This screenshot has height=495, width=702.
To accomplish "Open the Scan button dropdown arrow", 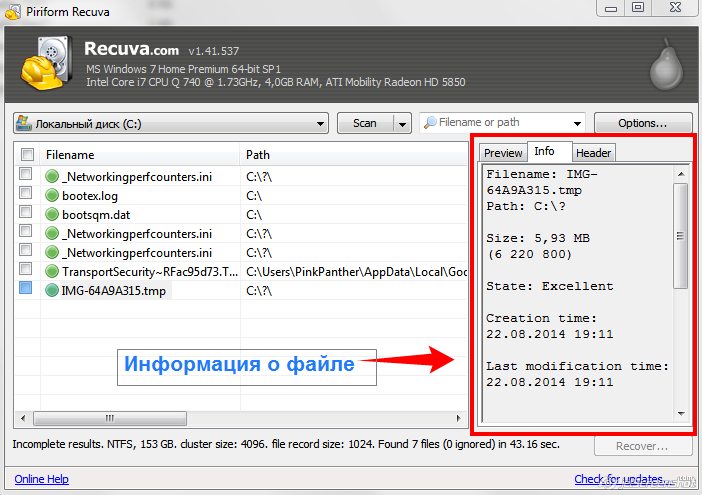I will click(x=402, y=124).
